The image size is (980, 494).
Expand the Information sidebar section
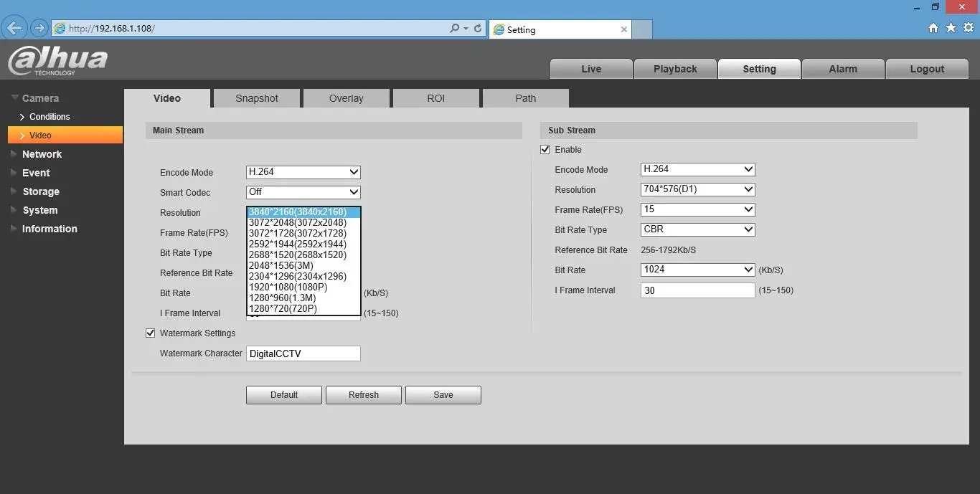tap(50, 229)
